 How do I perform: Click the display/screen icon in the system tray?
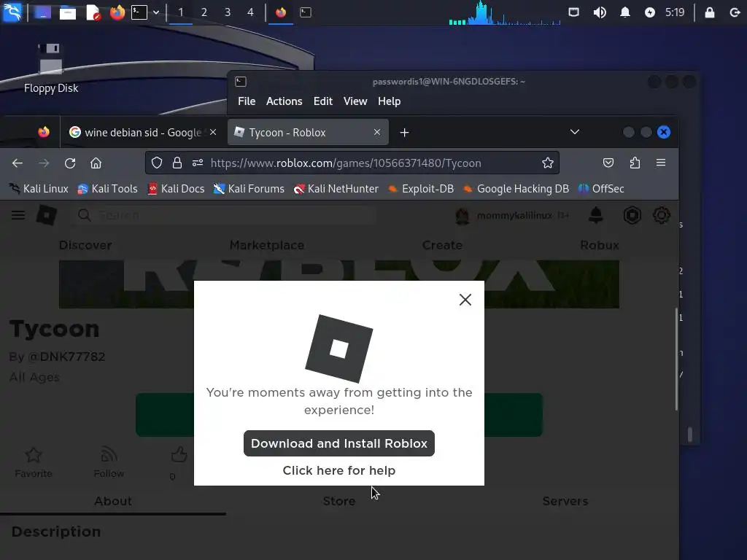(573, 12)
